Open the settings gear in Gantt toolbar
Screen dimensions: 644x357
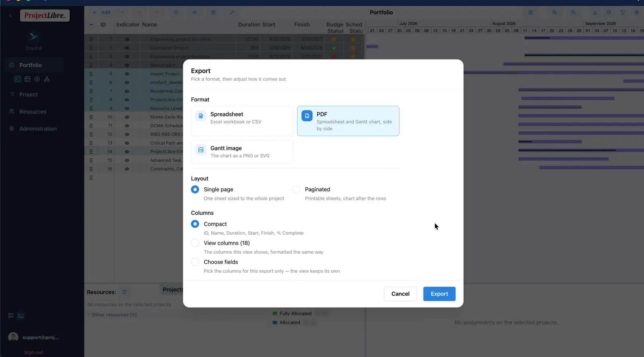coord(637,12)
